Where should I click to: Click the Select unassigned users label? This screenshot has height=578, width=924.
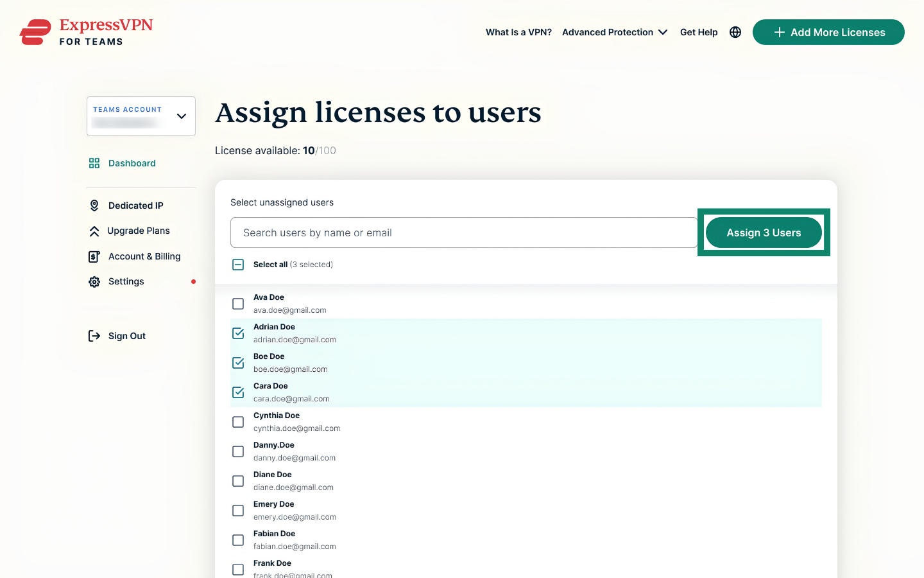282,202
